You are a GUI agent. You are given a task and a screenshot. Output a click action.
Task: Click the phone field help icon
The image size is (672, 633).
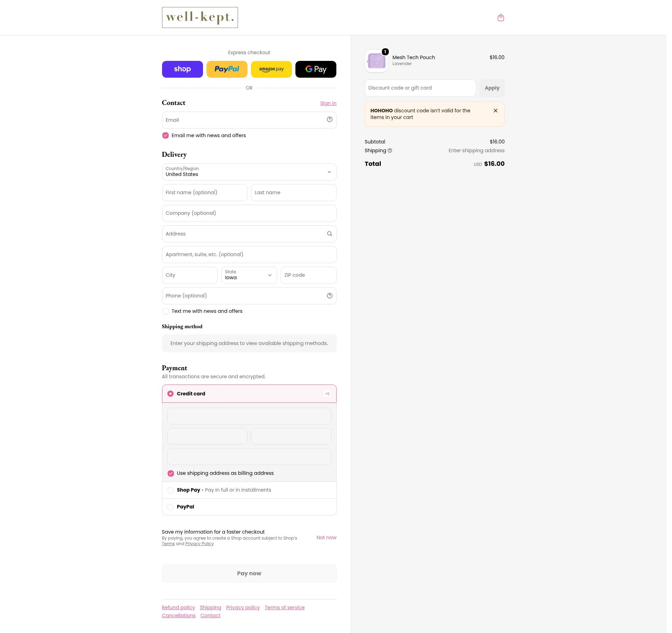pyautogui.click(x=329, y=296)
